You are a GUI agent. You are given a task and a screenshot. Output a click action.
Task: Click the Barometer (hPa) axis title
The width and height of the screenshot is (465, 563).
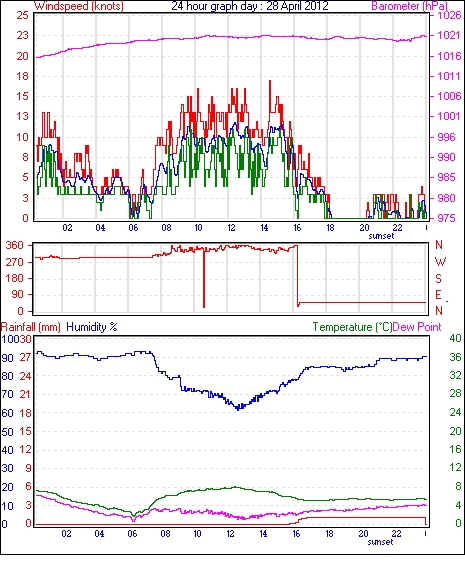pyautogui.click(x=410, y=6)
